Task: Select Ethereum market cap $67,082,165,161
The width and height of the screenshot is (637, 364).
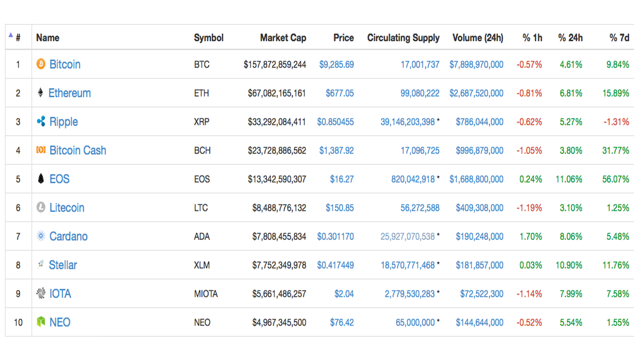Action: 277,93
